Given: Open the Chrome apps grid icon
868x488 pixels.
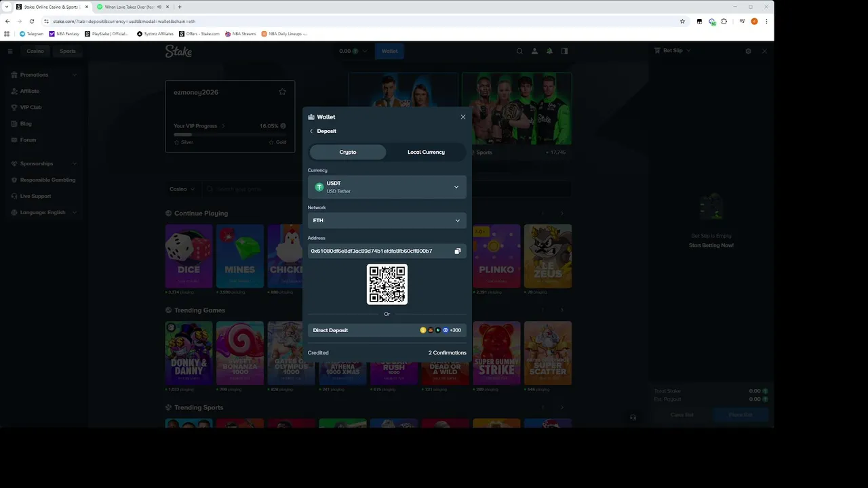Looking at the screenshot, I should pos(7,33).
